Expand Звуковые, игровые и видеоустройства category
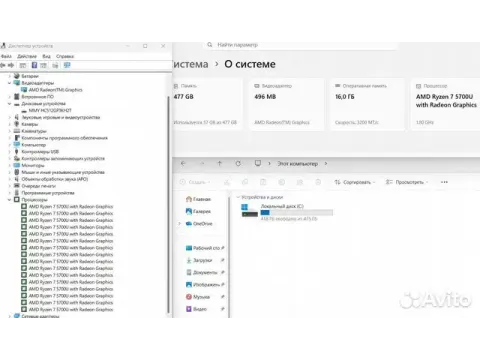Image resolution: width=480 pixels, height=360 pixels. point(10,117)
